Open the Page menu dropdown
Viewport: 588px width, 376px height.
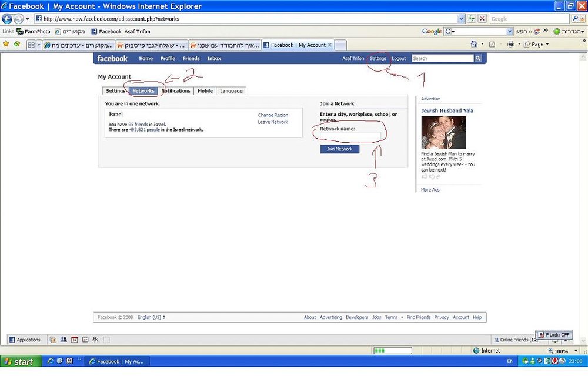click(x=537, y=44)
